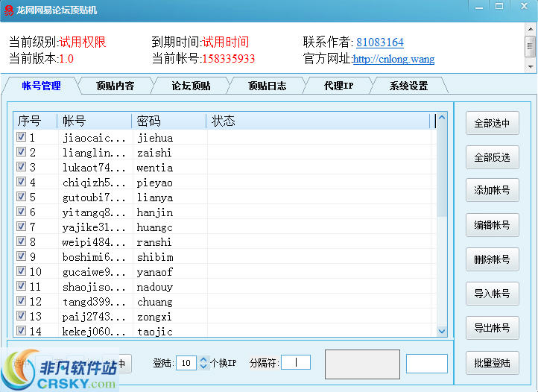Screen dimensions: 538x392
Task: Click the 分隔符 input field
Action: [x=296, y=362]
